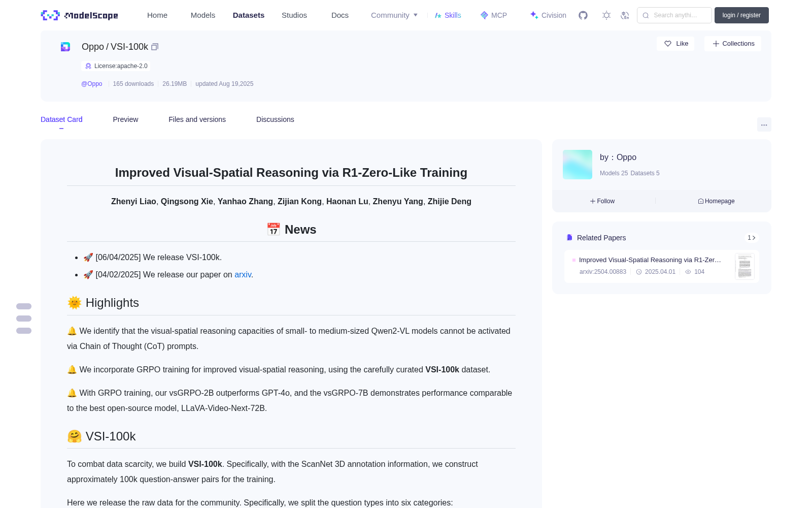Click the paper view count '104'
The image size is (812, 508).
click(699, 272)
